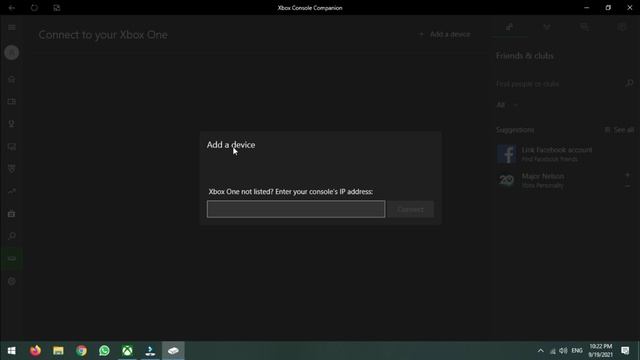This screenshot has height=360, width=640.
Task: Click the Add a device button at top
Action: click(x=445, y=35)
